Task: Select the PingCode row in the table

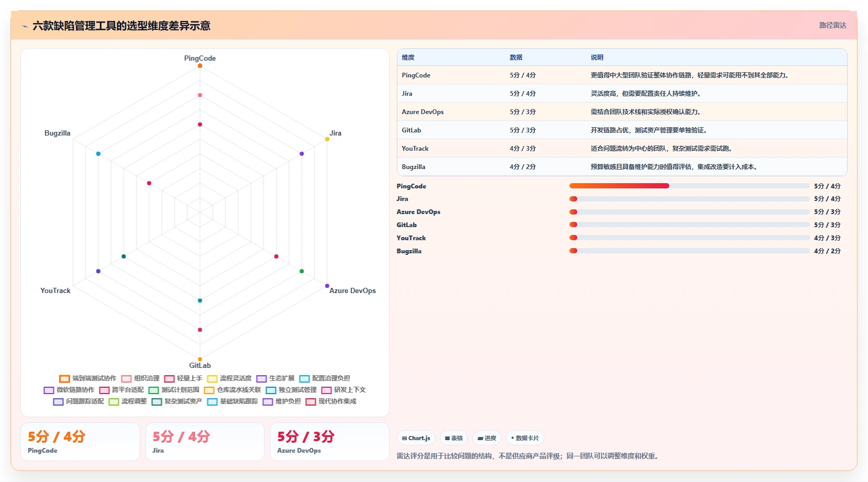Action: (622, 75)
